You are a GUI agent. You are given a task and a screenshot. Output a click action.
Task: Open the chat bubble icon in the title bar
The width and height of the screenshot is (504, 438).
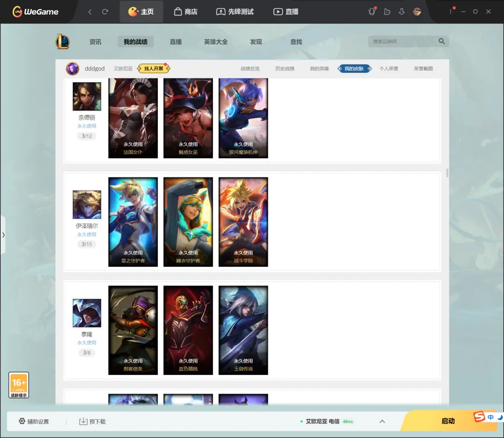[387, 12]
